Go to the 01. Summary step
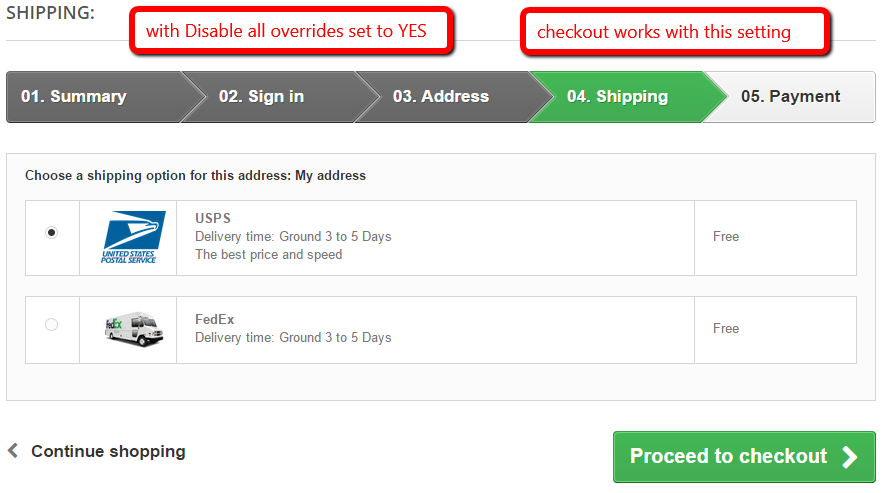 coord(74,97)
